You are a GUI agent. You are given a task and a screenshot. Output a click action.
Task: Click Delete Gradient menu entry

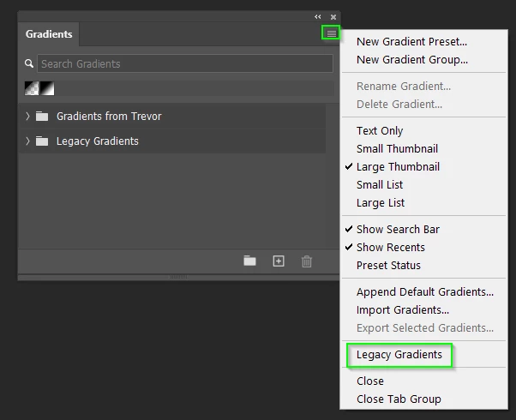[399, 105]
